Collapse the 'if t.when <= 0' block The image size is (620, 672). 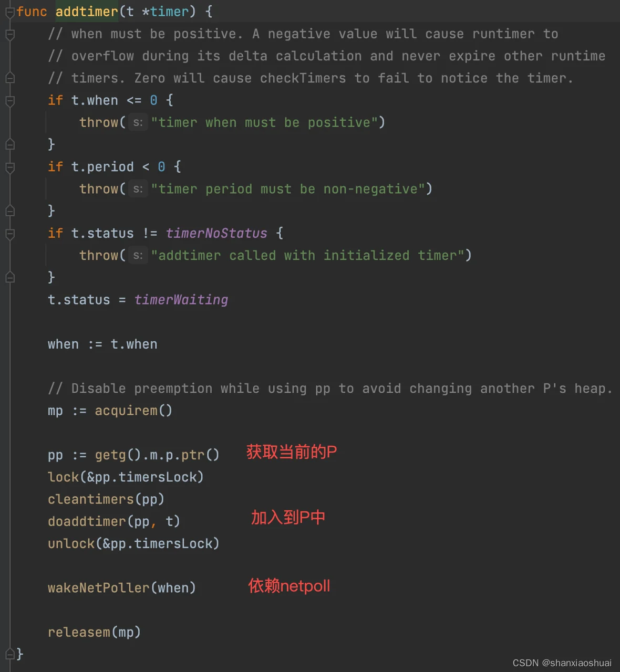(9, 101)
